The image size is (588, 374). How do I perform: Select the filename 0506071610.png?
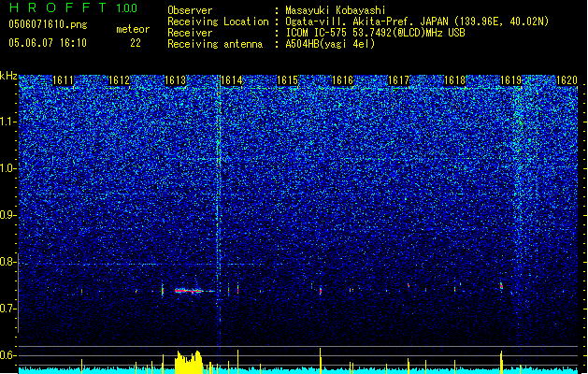[48, 24]
